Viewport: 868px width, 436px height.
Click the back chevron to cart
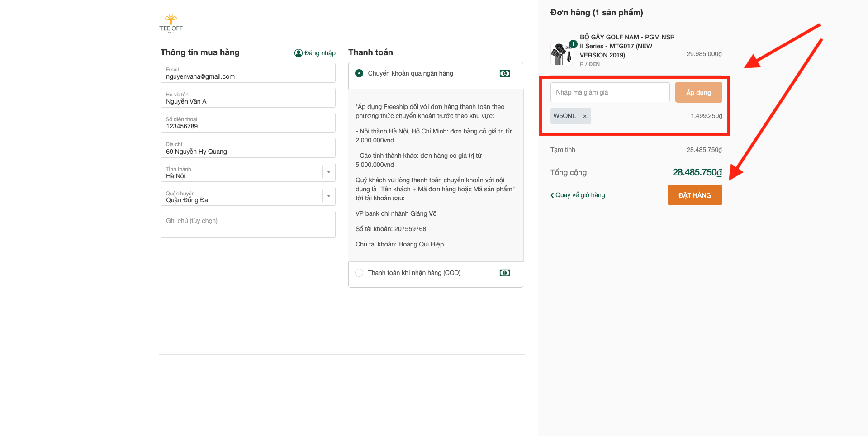552,195
